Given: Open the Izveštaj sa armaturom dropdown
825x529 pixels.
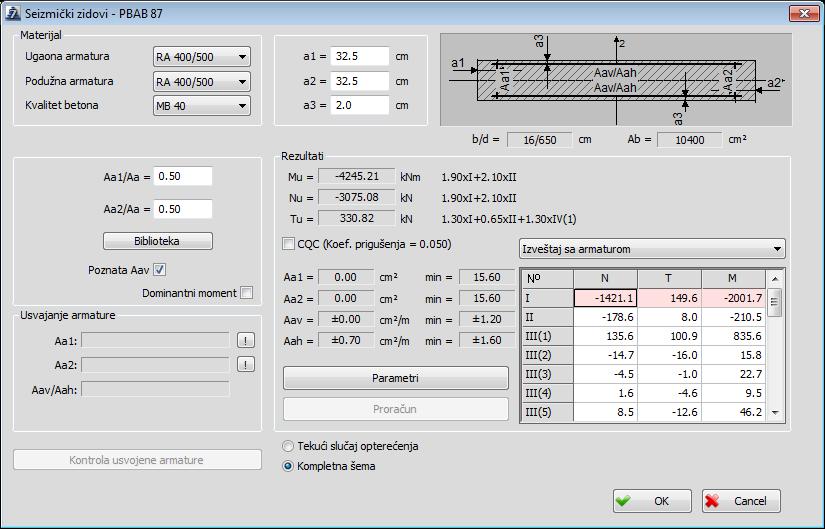Looking at the screenshot, I should (x=652, y=249).
